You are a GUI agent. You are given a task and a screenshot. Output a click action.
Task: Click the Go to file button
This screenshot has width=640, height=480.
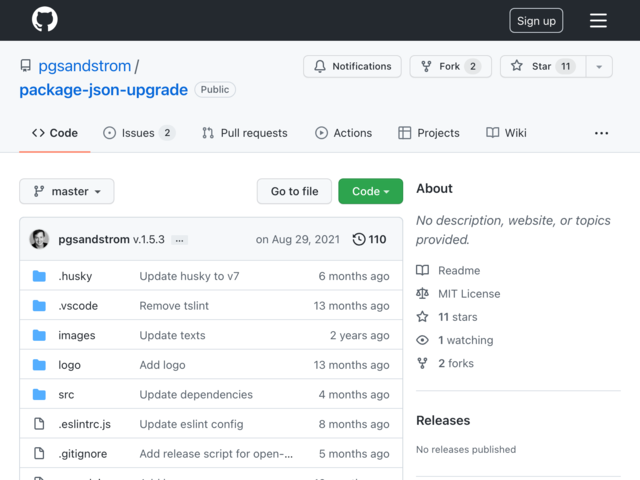[294, 191]
